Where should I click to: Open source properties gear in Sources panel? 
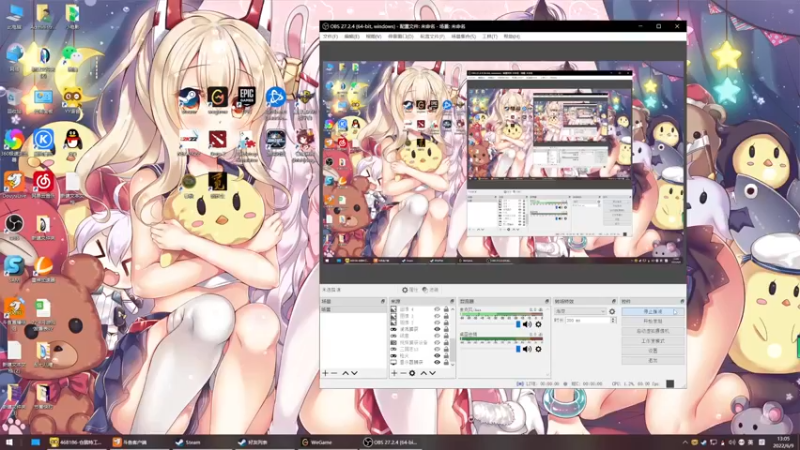[412, 373]
